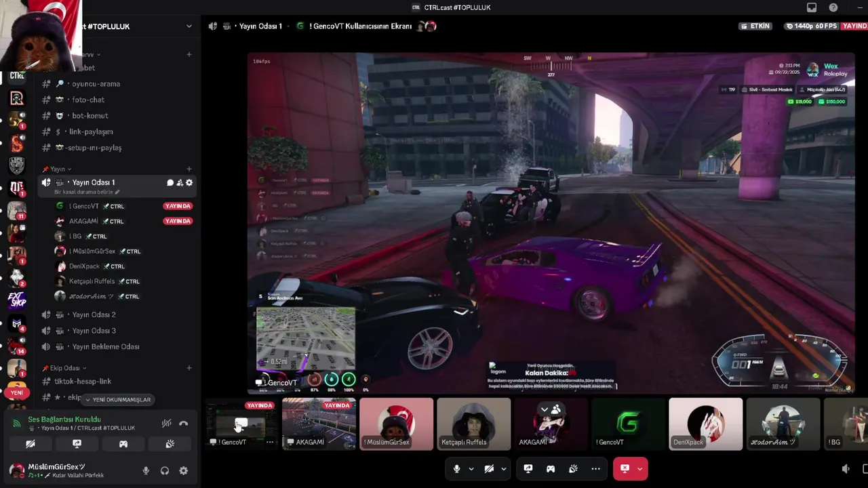Screen dimensions: 868x488
Task: Click the ETKİN status badge
Action: click(x=755, y=26)
